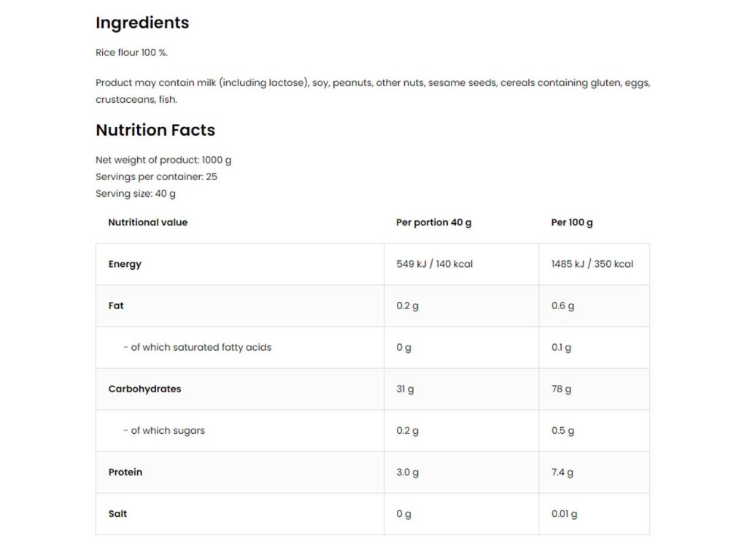Click the Ingredients heading
The width and height of the screenshot is (747, 560).
point(142,23)
